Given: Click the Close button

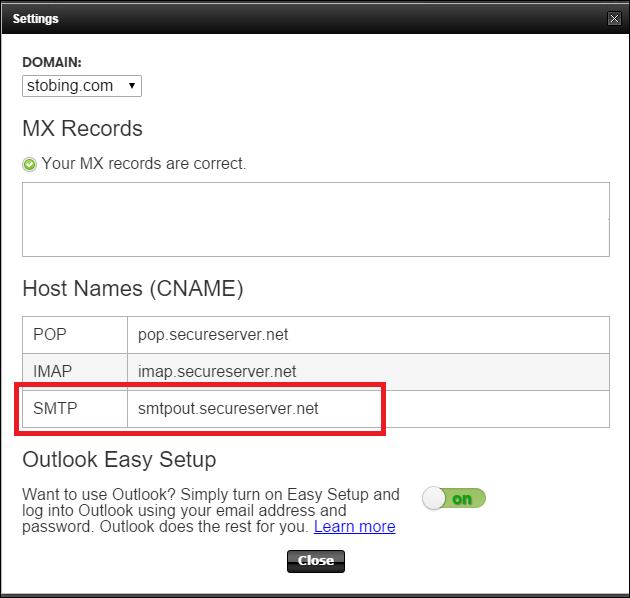Looking at the screenshot, I should tap(316, 561).
